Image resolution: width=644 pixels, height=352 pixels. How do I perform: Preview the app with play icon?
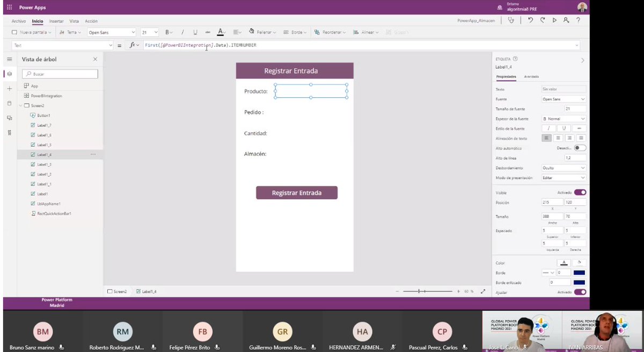point(554,20)
